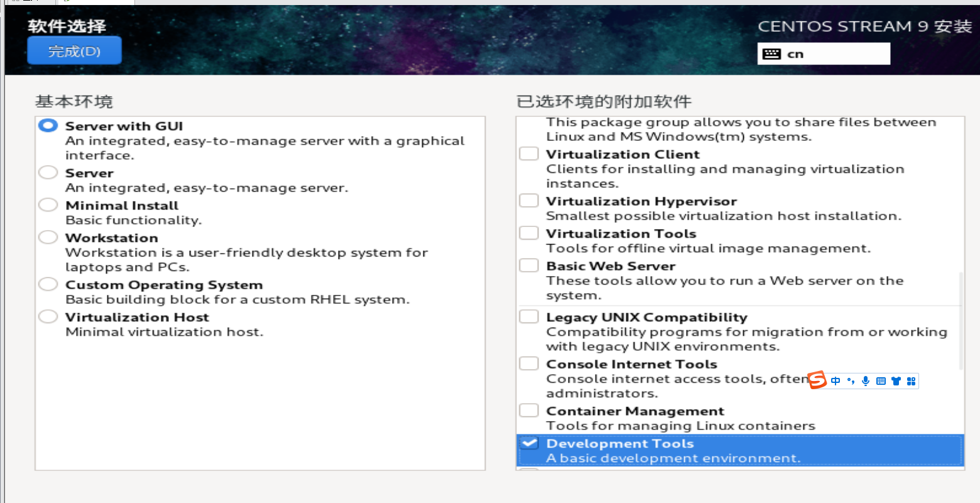Open Sogou skins via the T-shirt icon
This screenshot has height=503, width=980.
[x=896, y=380]
